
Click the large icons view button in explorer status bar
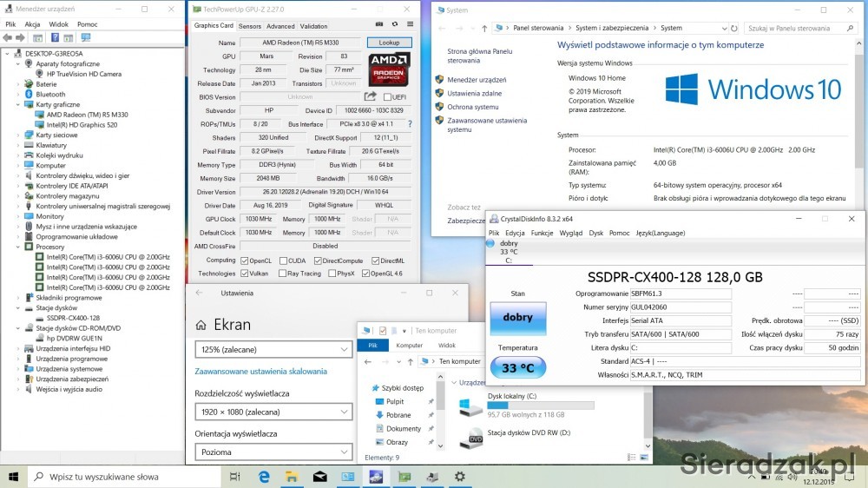tap(644, 458)
